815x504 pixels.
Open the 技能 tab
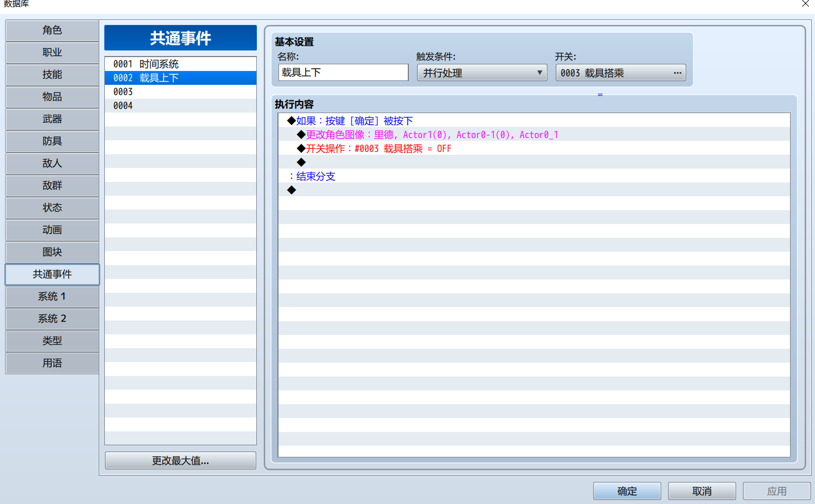pyautogui.click(x=52, y=75)
